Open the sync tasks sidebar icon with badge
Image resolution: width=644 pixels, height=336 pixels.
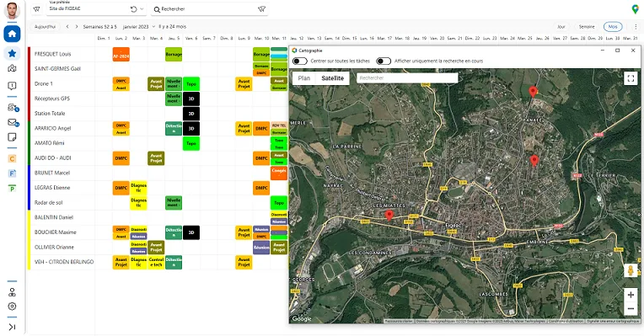coord(13,108)
